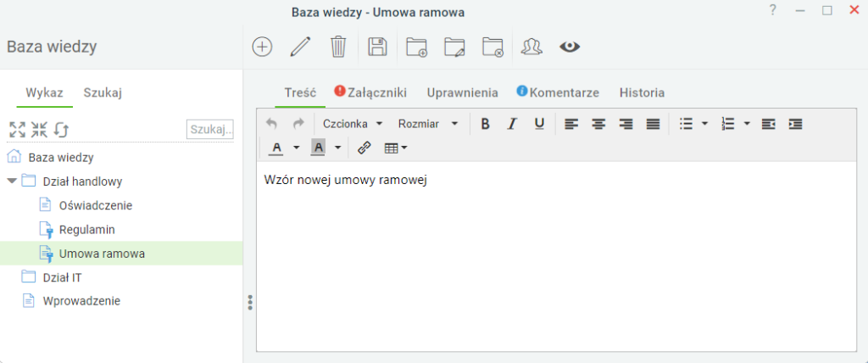Insert a bulleted list
Screen dimensions: 868x363
point(687,124)
